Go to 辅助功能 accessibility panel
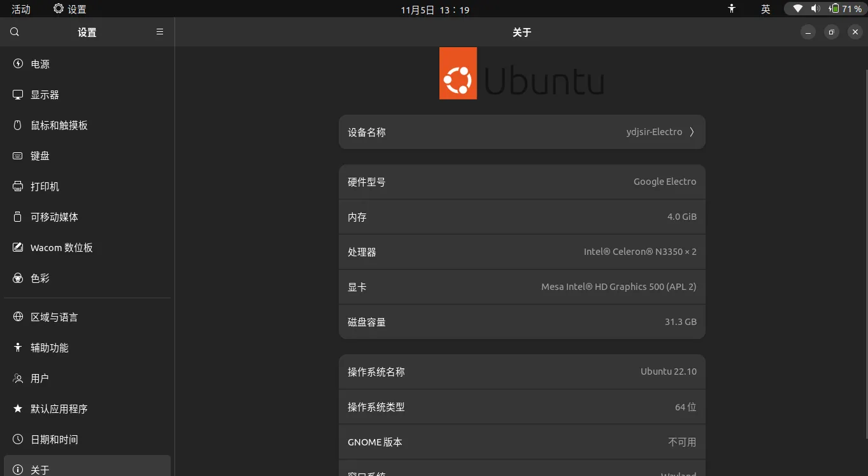Screen dimensions: 868x476 coord(49,348)
